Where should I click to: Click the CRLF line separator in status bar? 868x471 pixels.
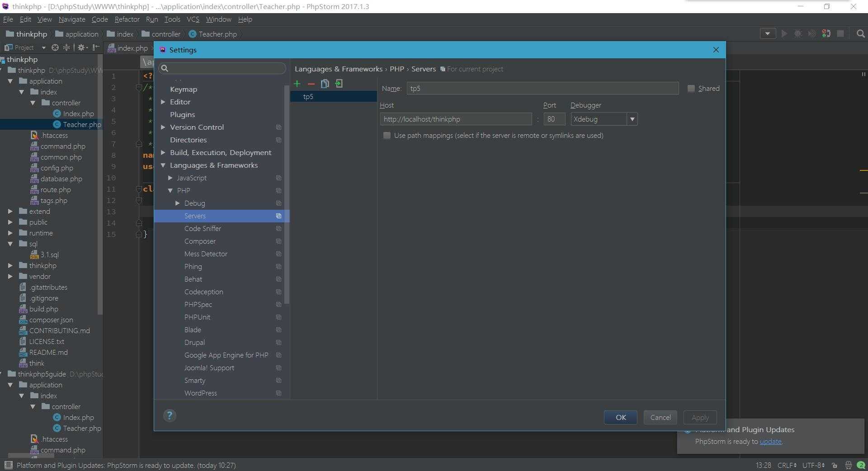click(x=787, y=465)
